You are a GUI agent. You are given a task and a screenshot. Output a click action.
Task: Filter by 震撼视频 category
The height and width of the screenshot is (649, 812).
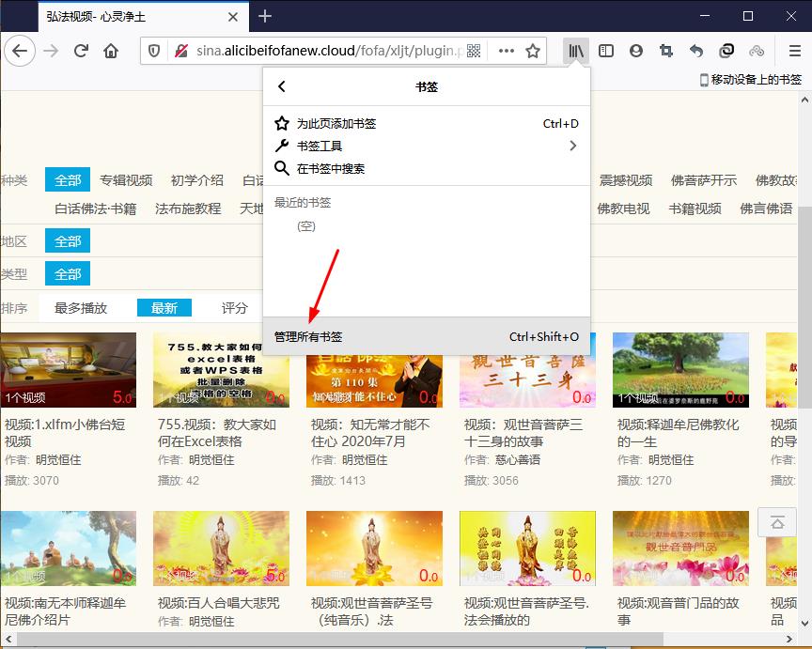(x=626, y=180)
